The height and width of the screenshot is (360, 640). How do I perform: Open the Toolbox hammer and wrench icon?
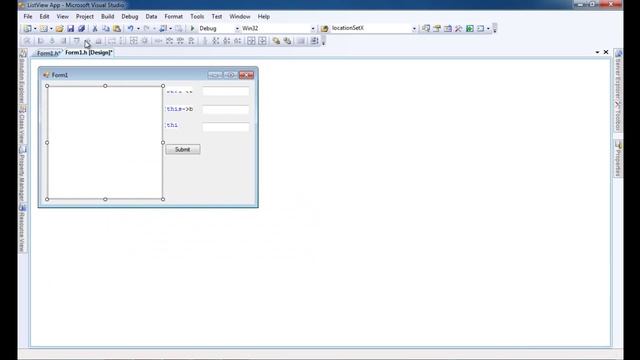[459, 29]
